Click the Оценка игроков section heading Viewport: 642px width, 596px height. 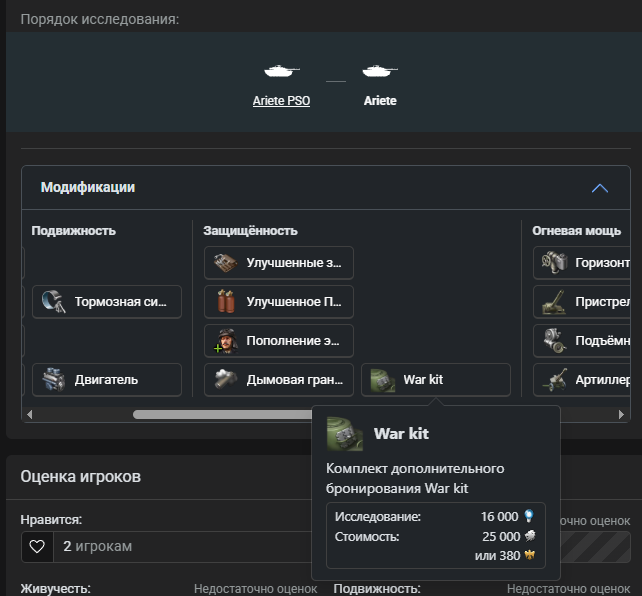81,476
